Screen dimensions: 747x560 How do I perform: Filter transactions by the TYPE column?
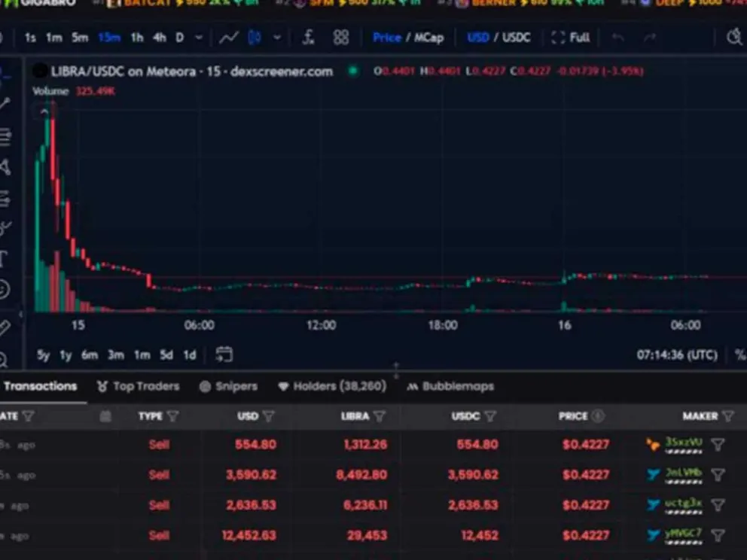[173, 416]
